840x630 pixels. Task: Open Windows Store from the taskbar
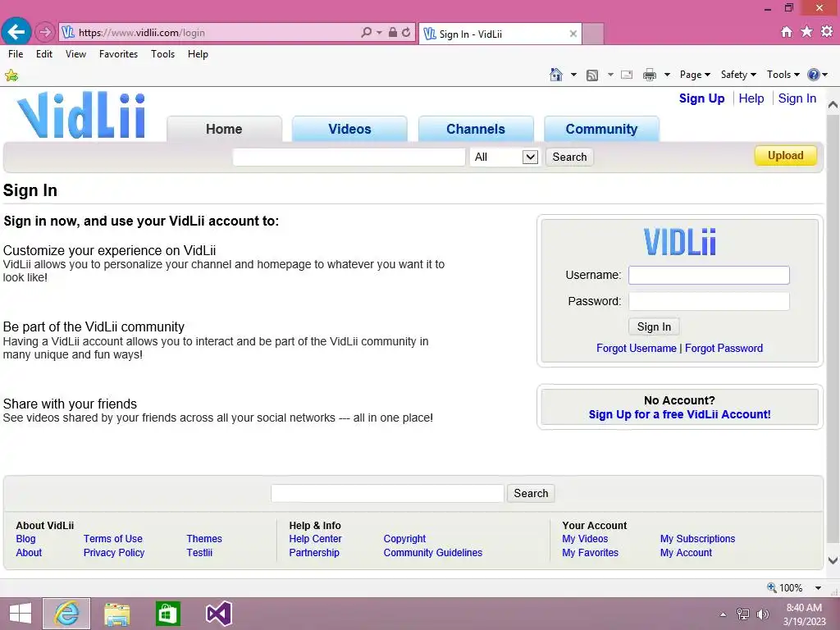click(167, 614)
